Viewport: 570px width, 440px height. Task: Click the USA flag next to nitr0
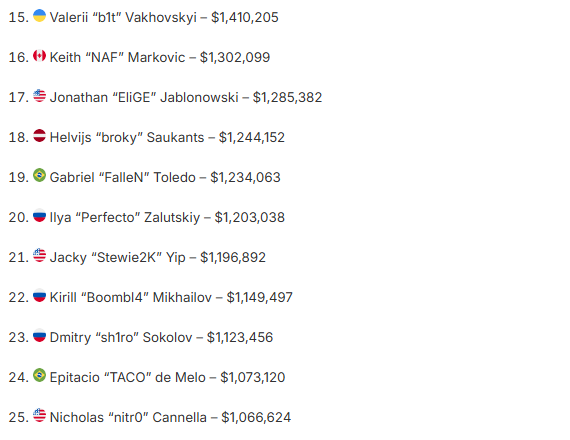coord(39,415)
